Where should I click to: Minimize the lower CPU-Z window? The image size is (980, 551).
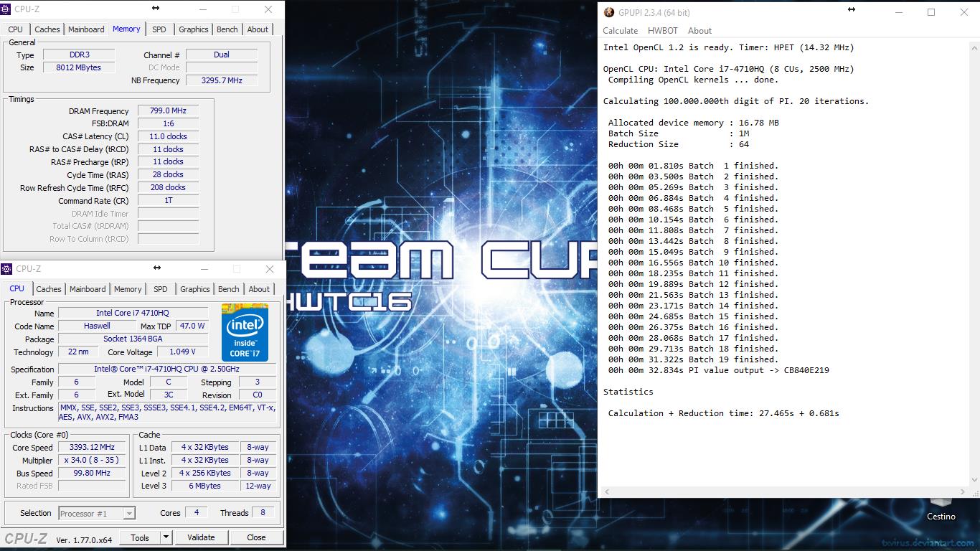point(204,269)
